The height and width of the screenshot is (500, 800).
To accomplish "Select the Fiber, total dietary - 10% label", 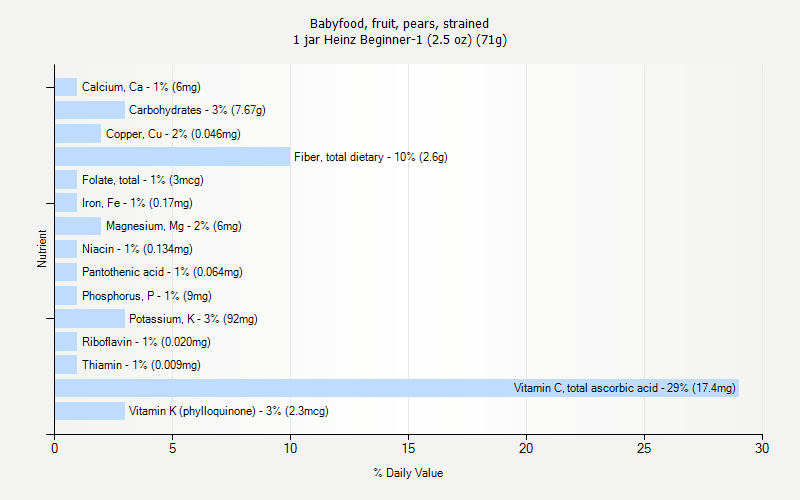I will [x=370, y=157].
